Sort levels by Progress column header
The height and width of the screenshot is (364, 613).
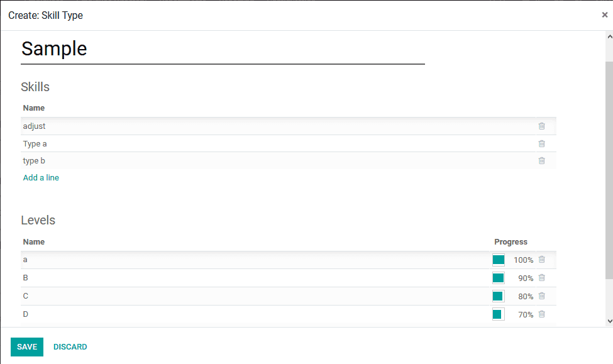[x=511, y=242]
